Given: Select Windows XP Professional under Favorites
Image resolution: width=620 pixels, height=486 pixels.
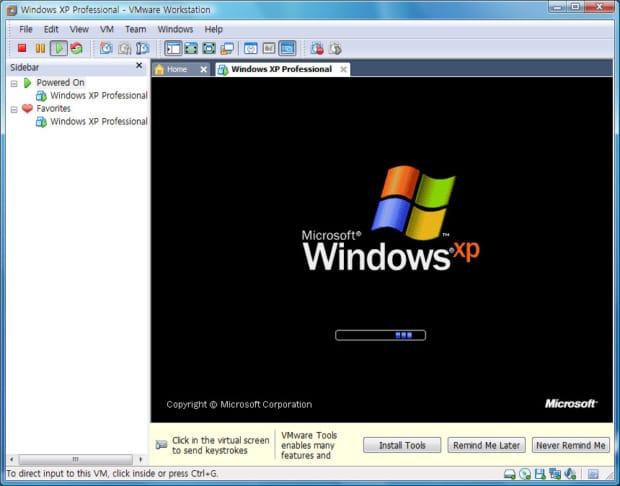Looking at the screenshot, I should (98, 122).
